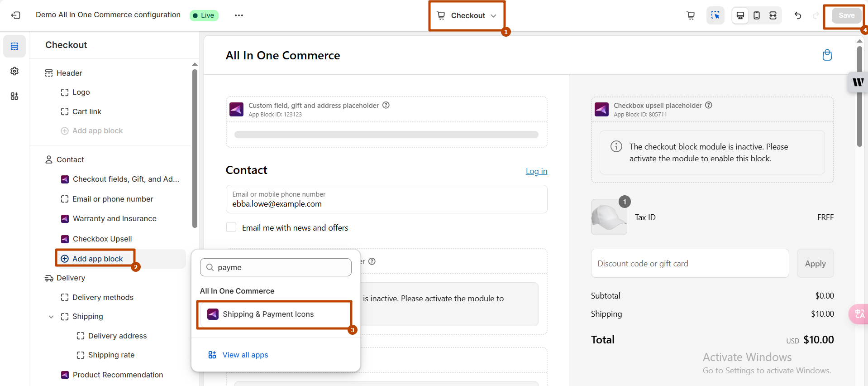The width and height of the screenshot is (868, 386).
Task: Open the theme settings gear icon
Action: click(14, 71)
